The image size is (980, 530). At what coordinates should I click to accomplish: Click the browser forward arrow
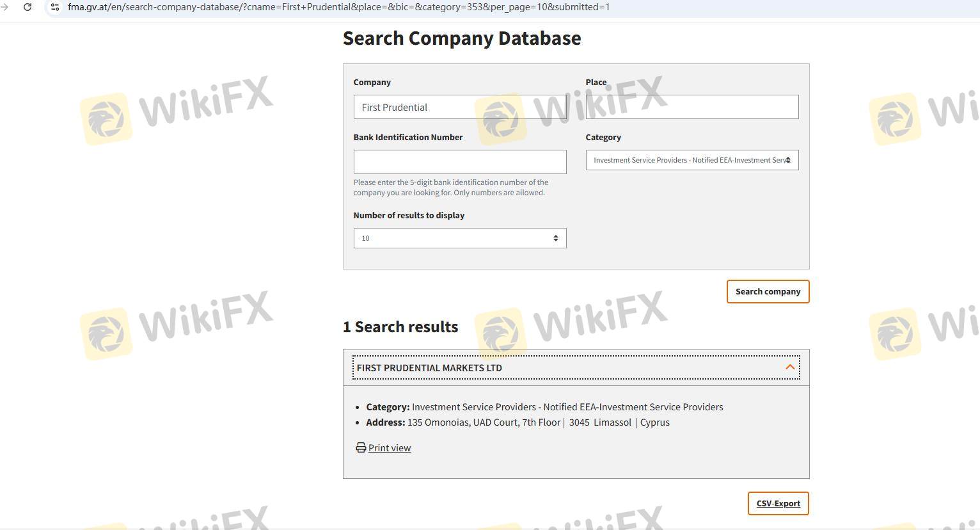point(5,7)
